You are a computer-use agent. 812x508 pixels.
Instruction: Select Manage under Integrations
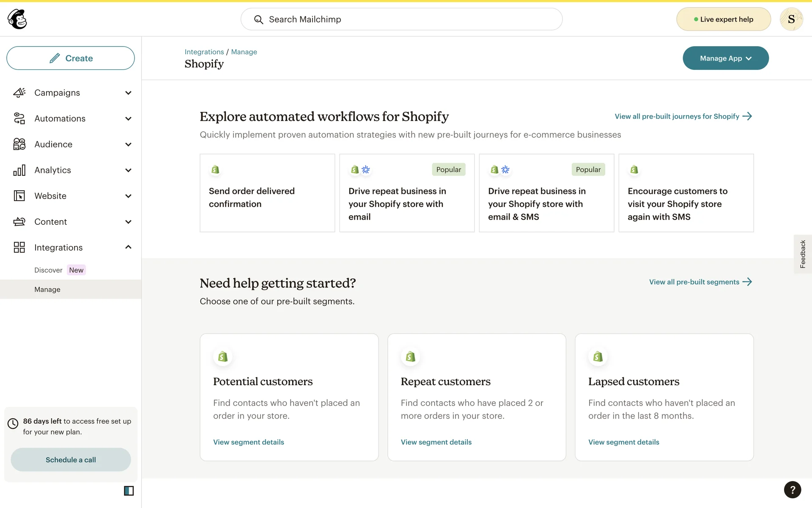47,290
